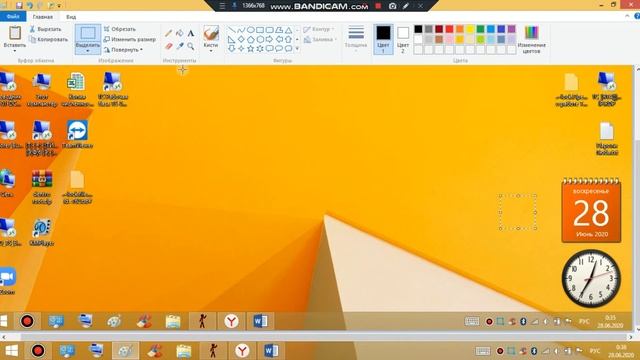640x360 pixels.
Task: Pick the lime color swatch
Action: (x=480, y=40)
